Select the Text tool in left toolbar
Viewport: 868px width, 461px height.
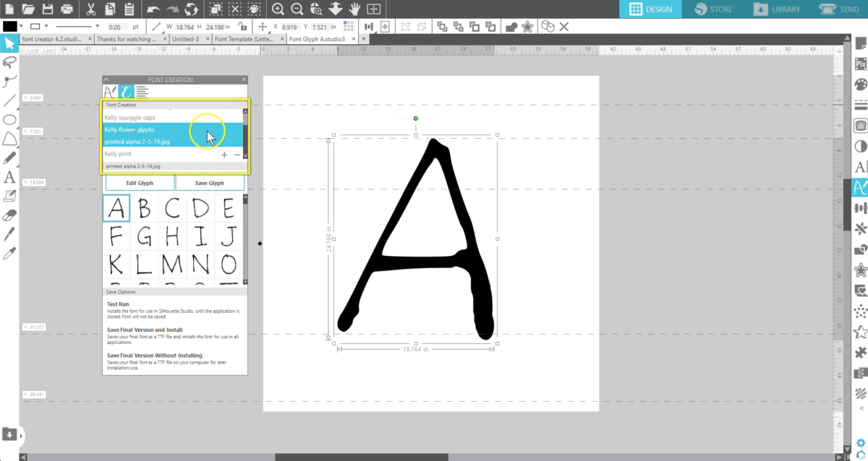click(x=9, y=176)
